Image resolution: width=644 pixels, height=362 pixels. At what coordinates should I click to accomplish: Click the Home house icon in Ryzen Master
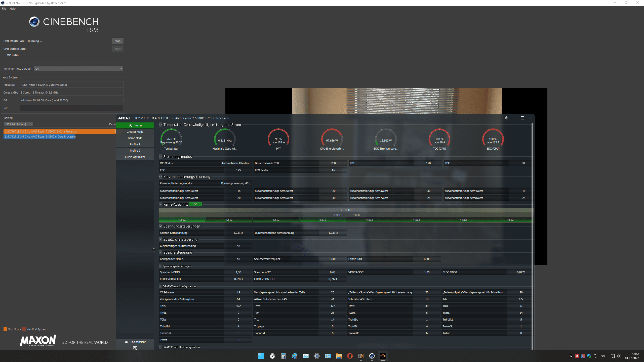click(x=131, y=125)
